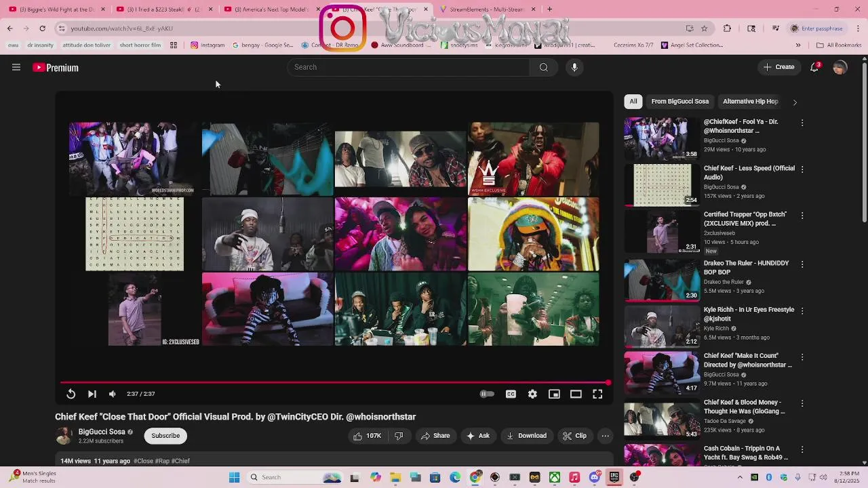868x488 pixels.
Task: Like the video with 107K thumbs up
Action: (x=367, y=436)
